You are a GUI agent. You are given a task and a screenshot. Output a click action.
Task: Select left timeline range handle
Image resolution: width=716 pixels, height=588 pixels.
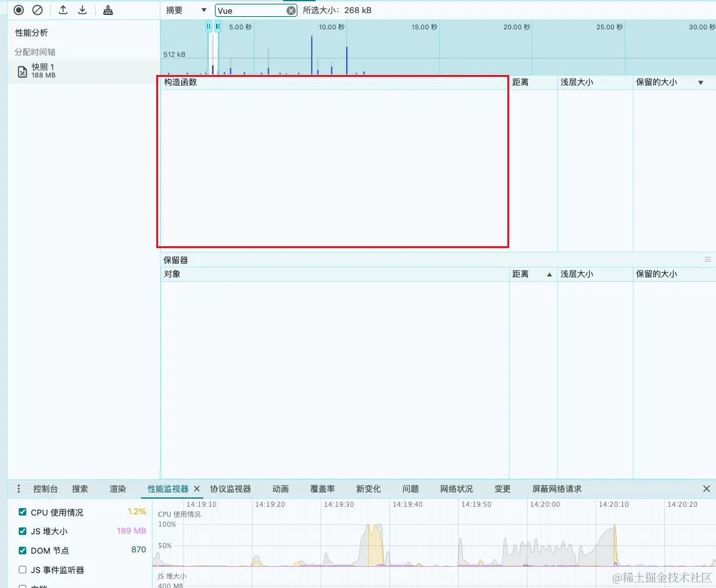209,26
